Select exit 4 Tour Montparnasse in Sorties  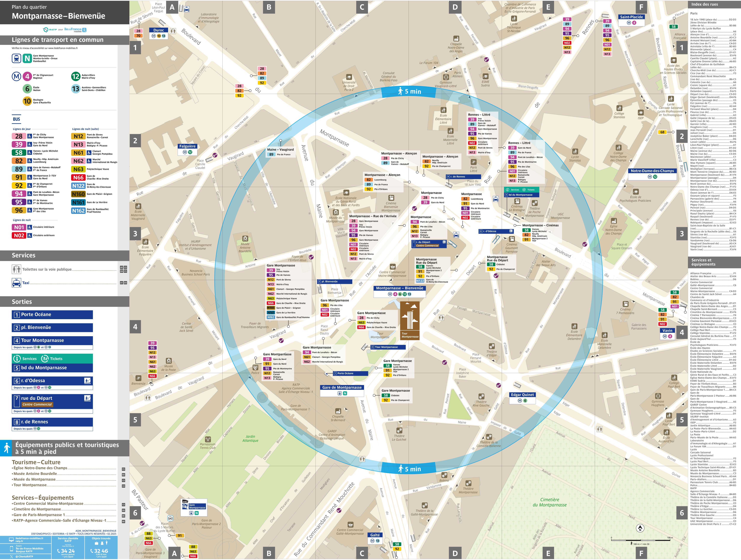click(x=52, y=340)
